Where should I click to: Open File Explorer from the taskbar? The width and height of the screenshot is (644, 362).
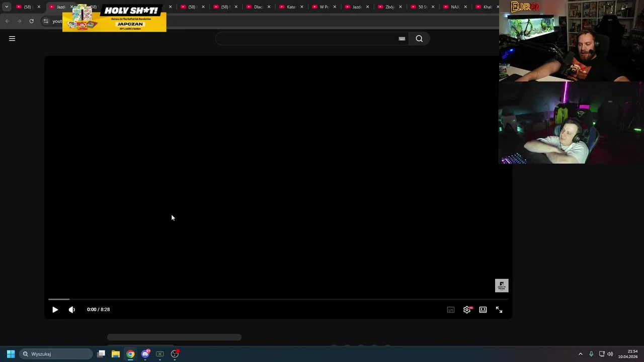[x=116, y=354]
